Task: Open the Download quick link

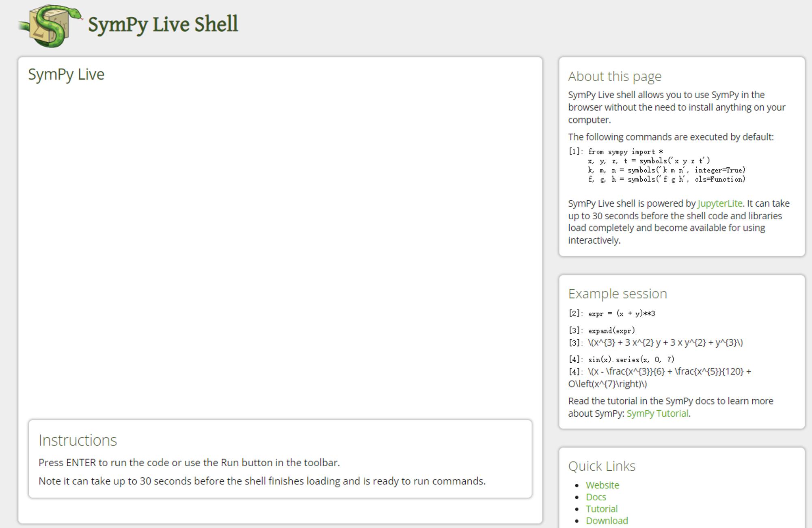Action: 607,520
